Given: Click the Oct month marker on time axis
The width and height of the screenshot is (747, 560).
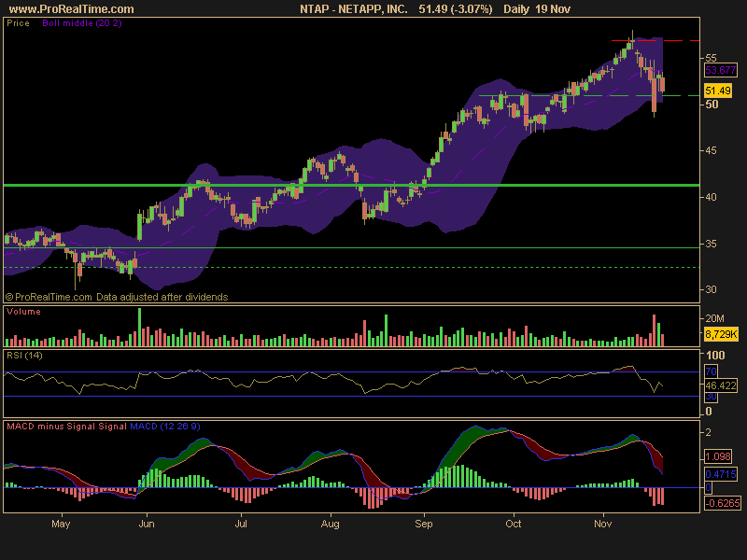Looking at the screenshot, I should point(513,524).
